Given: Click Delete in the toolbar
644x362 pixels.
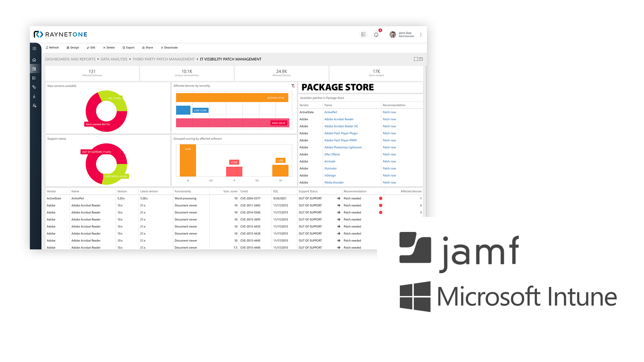Looking at the screenshot, I should tap(109, 48).
